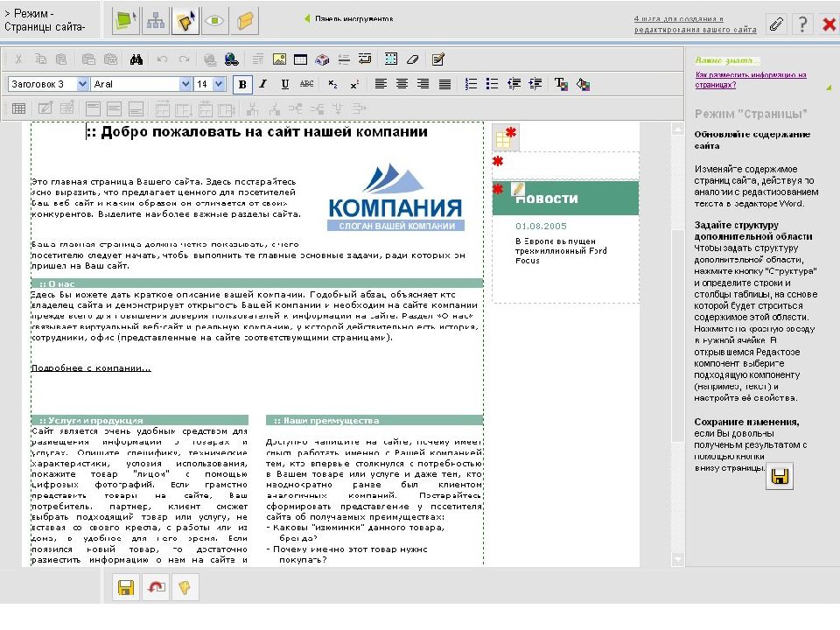
Task: Click the Режим - Страницы сайта label
Action: tap(45, 20)
